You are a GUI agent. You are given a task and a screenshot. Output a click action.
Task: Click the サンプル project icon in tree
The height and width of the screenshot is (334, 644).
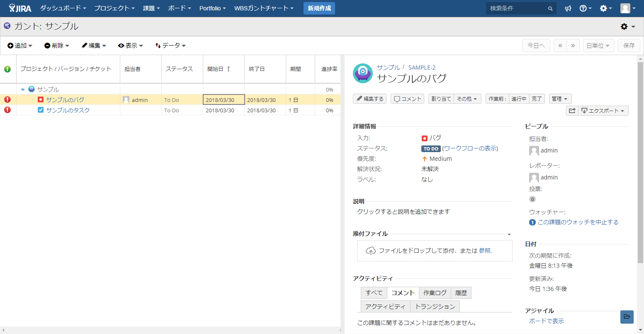[32, 89]
